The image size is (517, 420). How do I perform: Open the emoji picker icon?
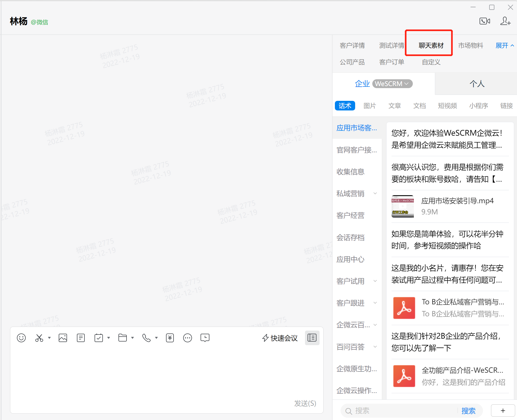click(21, 338)
